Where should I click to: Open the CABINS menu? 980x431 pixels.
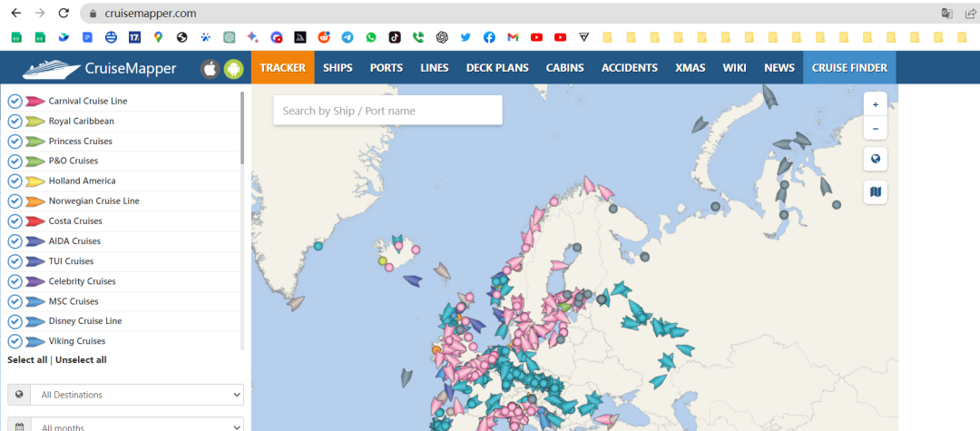pos(565,68)
